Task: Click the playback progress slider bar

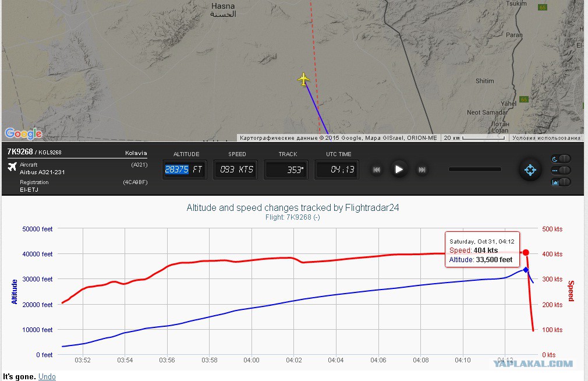Action: (474, 170)
